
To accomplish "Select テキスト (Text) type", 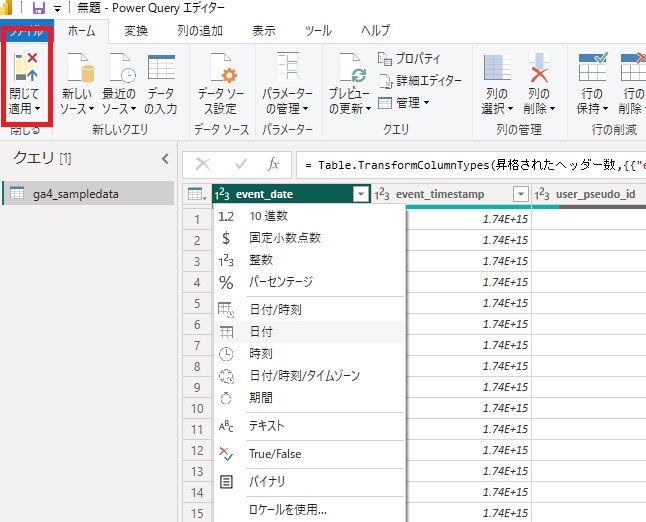I will (310, 426).
